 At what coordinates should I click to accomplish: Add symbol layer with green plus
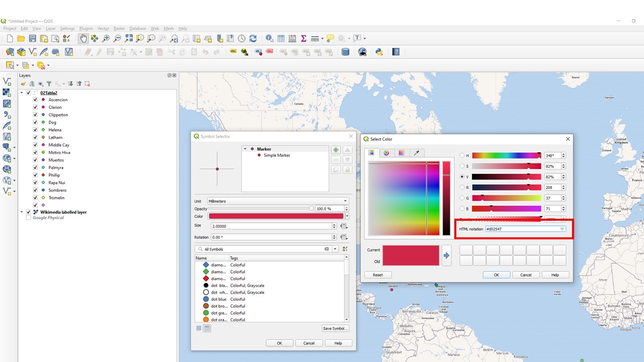tap(336, 150)
